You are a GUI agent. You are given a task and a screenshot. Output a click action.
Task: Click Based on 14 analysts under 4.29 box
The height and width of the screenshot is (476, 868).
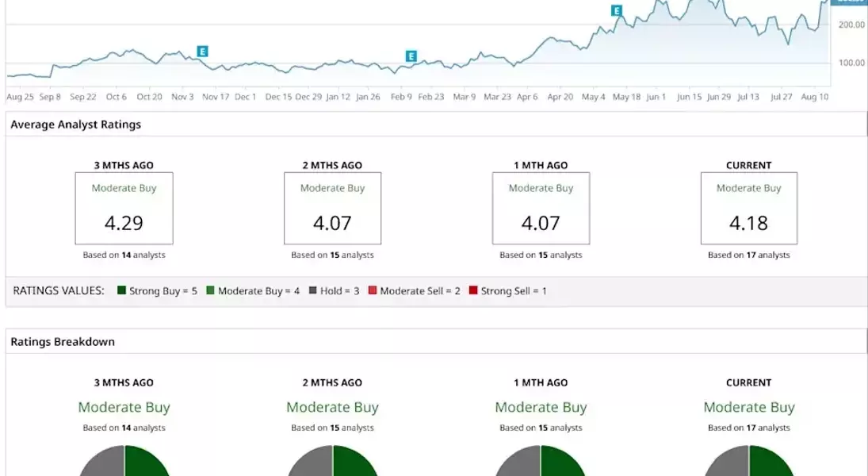click(x=124, y=255)
